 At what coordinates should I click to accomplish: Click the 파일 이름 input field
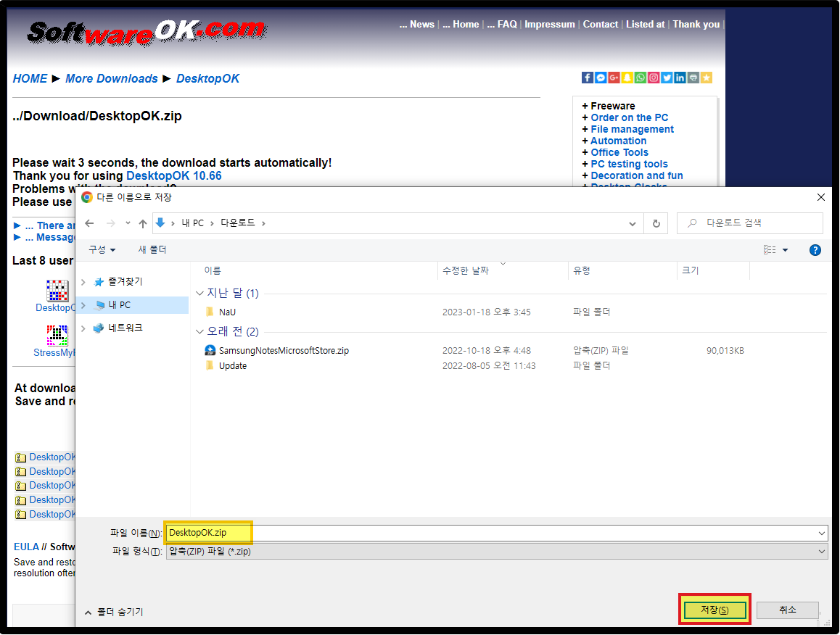497,534
